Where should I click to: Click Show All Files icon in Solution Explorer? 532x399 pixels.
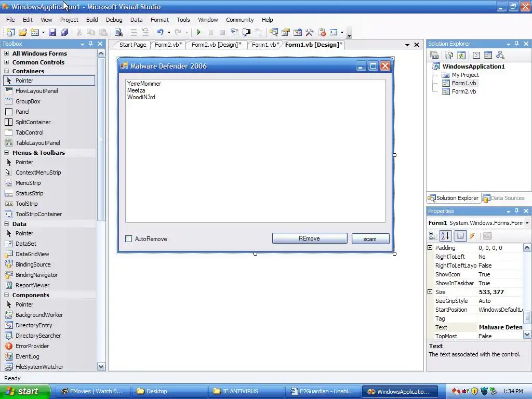tap(449, 55)
